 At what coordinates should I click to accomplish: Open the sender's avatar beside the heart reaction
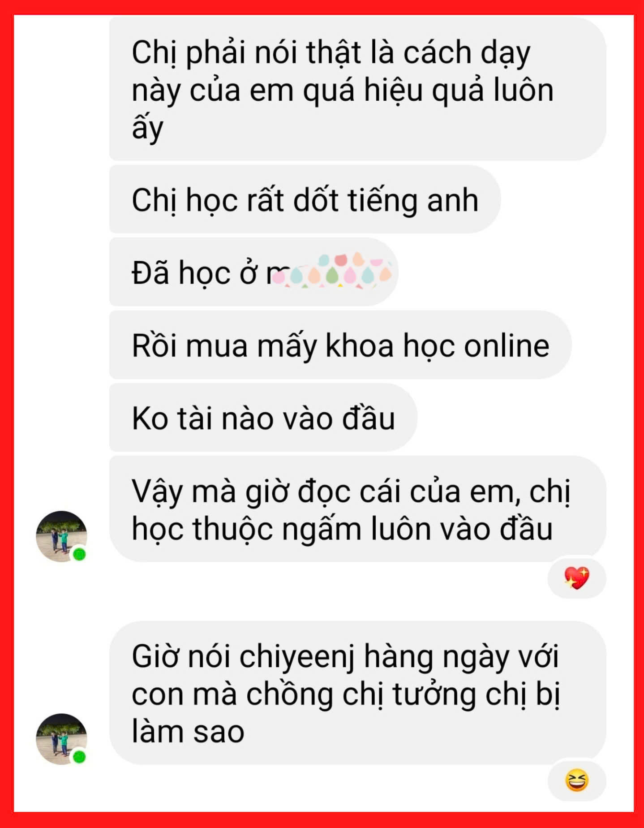click(x=61, y=536)
